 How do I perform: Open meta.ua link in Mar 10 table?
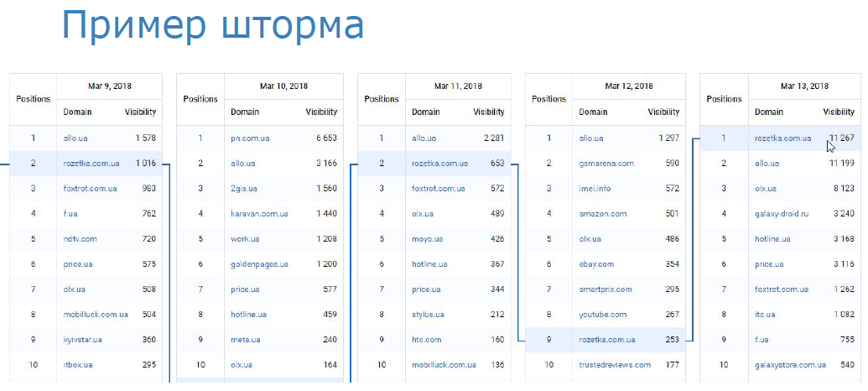[245, 340]
